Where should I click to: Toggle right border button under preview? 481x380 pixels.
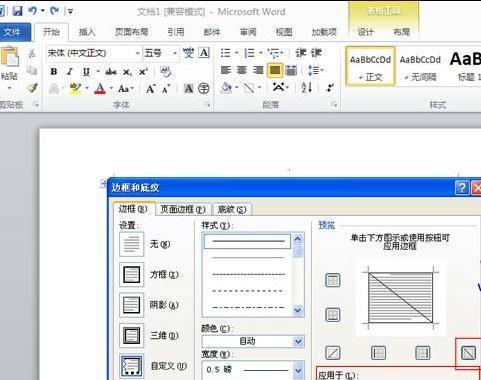[422, 353]
